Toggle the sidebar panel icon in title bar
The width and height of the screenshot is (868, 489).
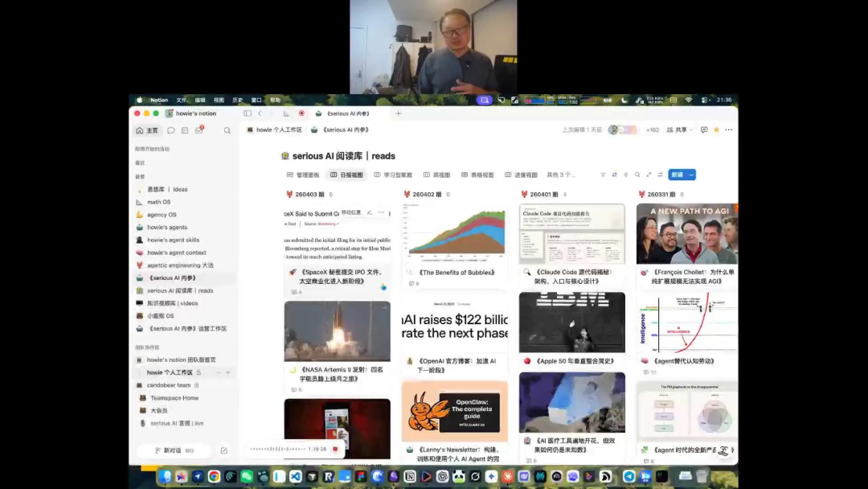(248, 113)
